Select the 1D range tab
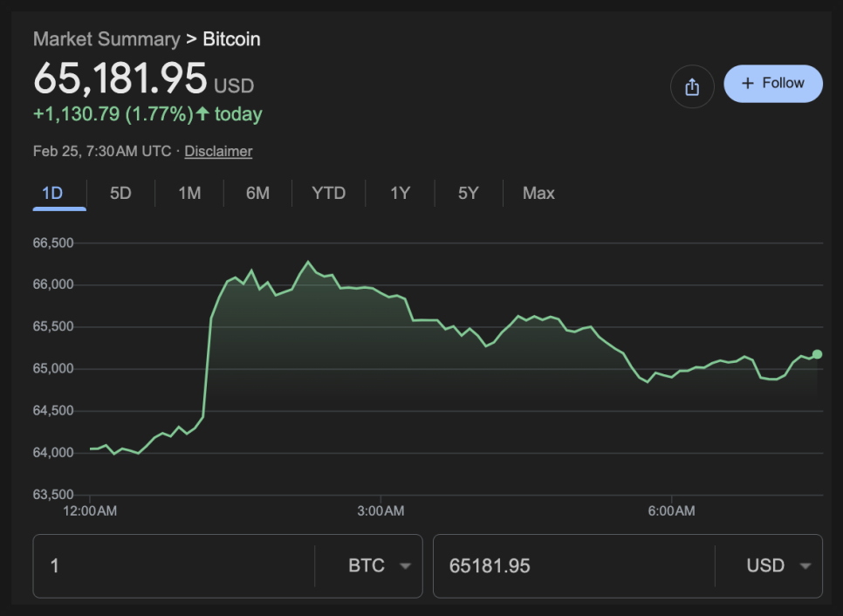This screenshot has height=616, width=843. (53, 193)
